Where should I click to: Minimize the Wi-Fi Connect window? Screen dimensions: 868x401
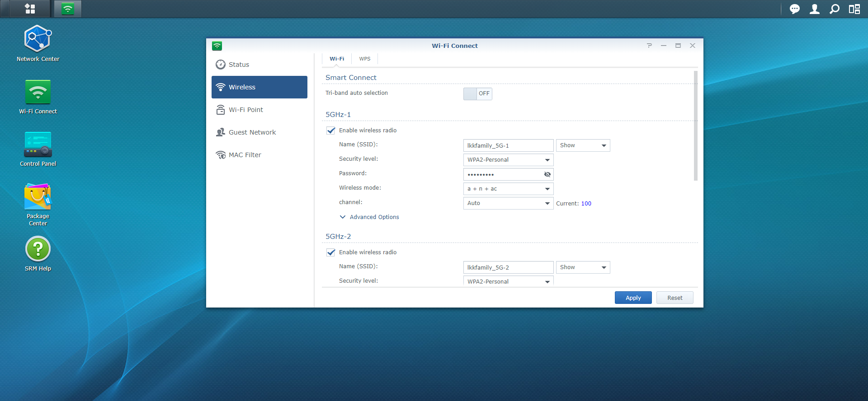pyautogui.click(x=664, y=46)
